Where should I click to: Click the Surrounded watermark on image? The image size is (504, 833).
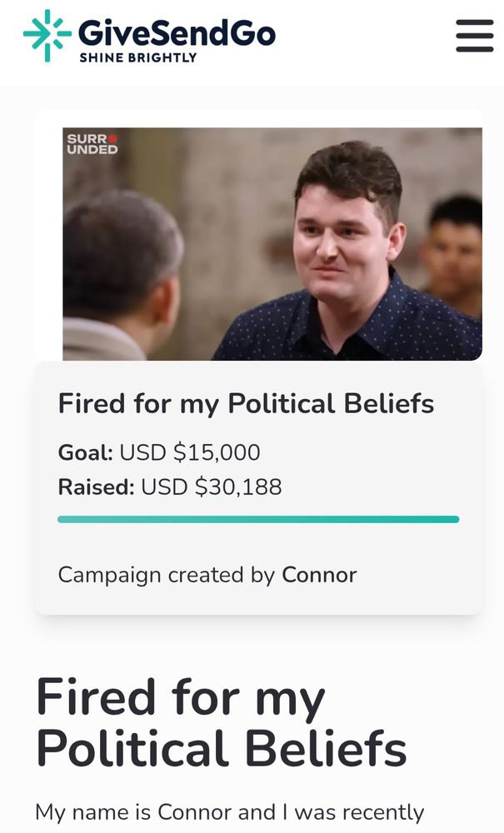[92, 144]
